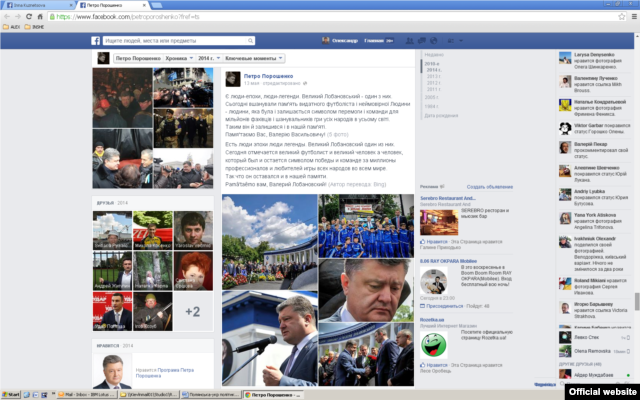Viewport: 640px width, 400px height.
Task: Click the Создать объявление link
Action: (490, 186)
